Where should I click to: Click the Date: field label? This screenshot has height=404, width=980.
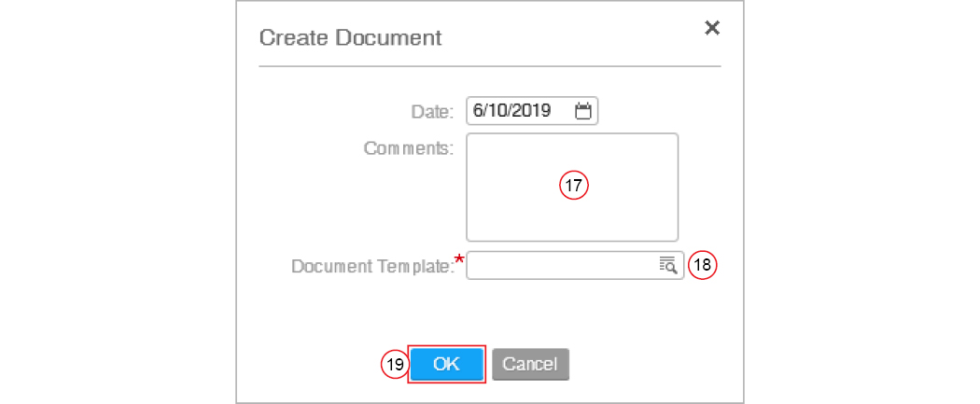(x=432, y=112)
